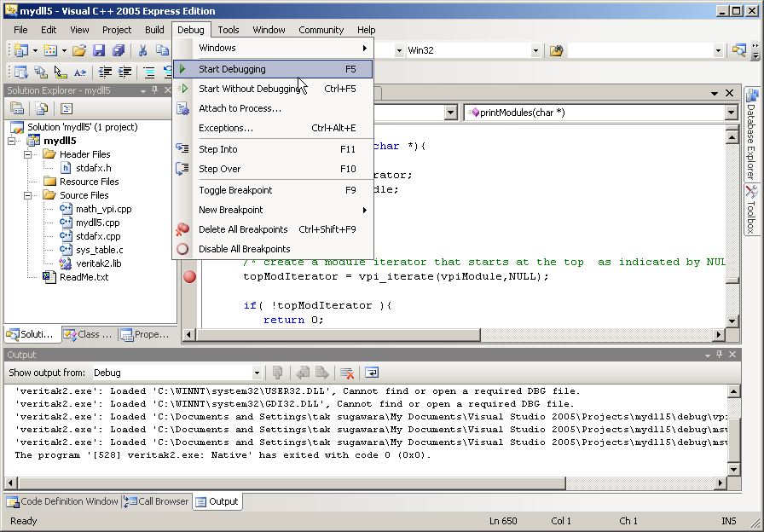Select Step Into menu item
Image resolution: width=764 pixels, height=532 pixels.
[273, 149]
